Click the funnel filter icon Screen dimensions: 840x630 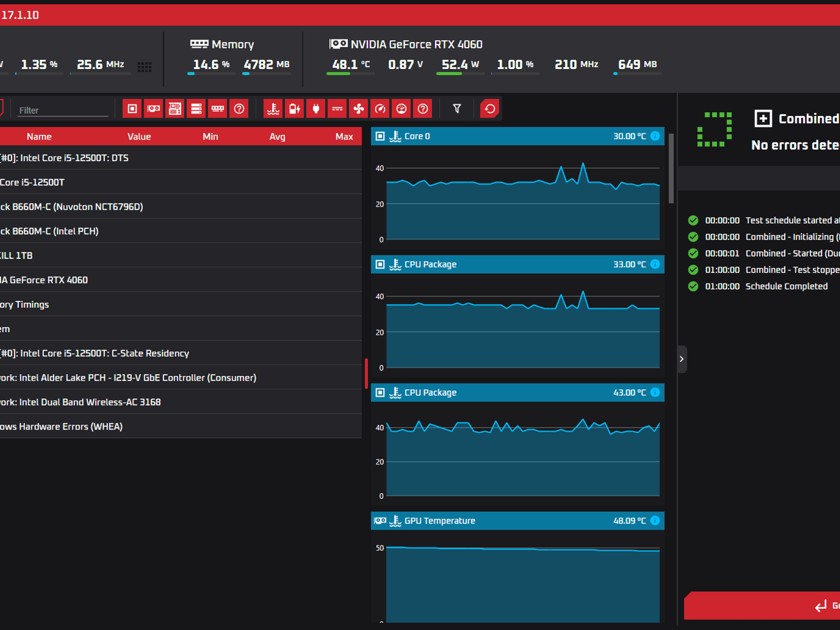pos(457,109)
